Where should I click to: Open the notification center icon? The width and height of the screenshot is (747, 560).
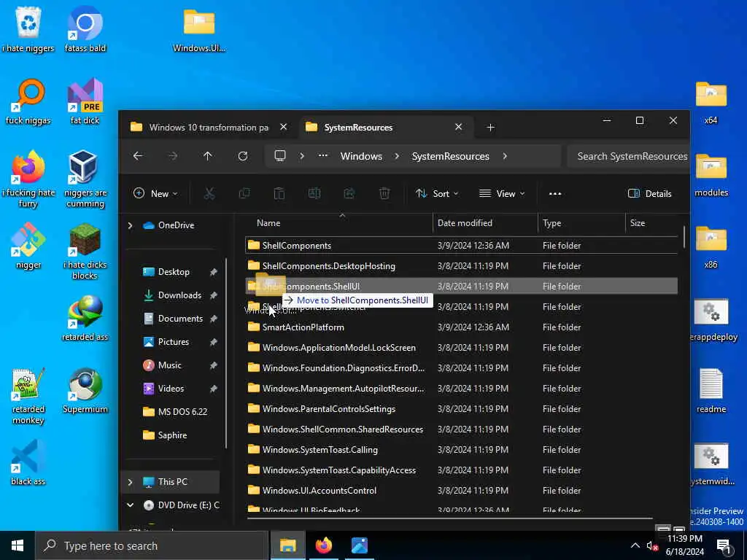pyautogui.click(x=724, y=546)
